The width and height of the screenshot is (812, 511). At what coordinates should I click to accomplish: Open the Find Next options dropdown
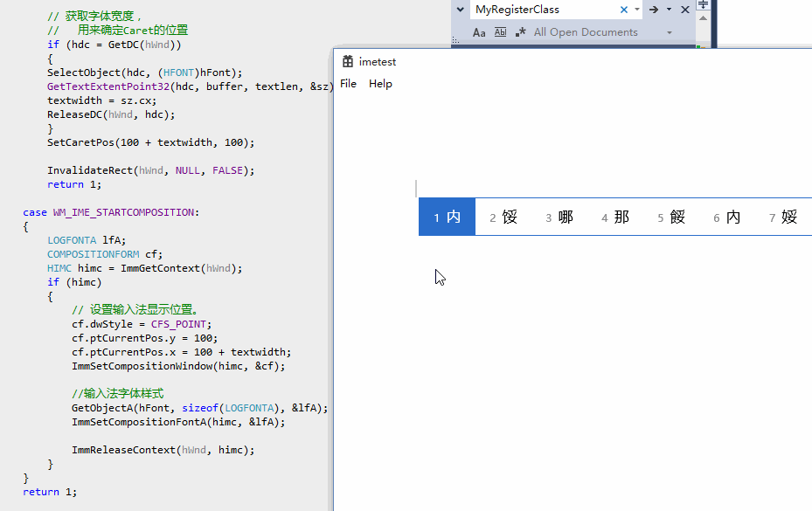click(669, 10)
